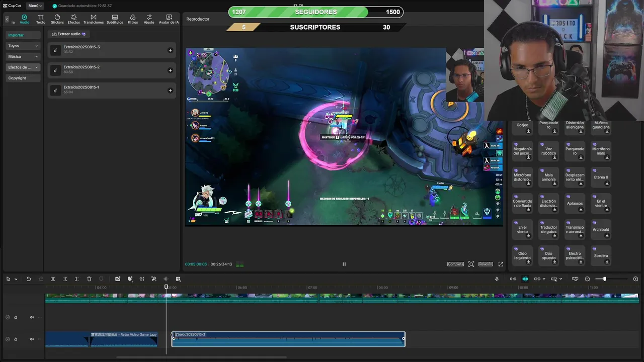644x362 pixels.
Task: Expand the Música category
Action: (23, 56)
